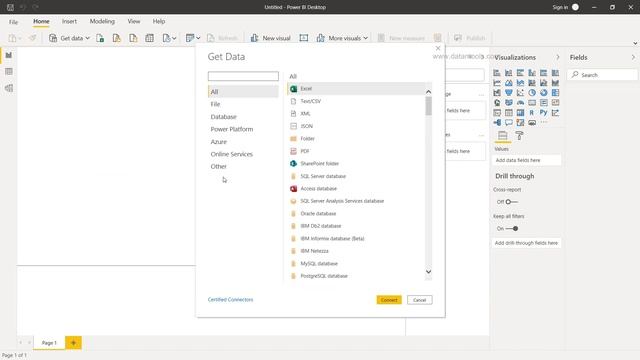Select the Online Services category
Screen dimensions: 640x360
231,154
